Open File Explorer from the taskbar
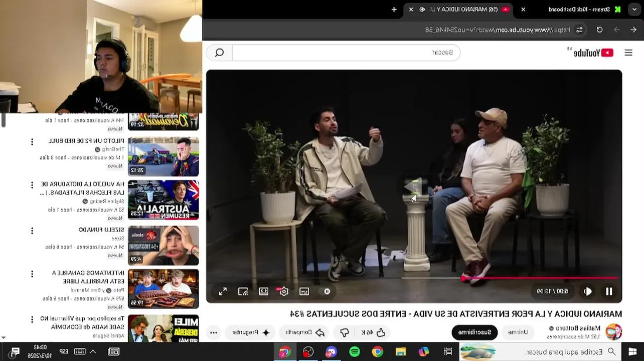644x361 pixels. pos(401,351)
